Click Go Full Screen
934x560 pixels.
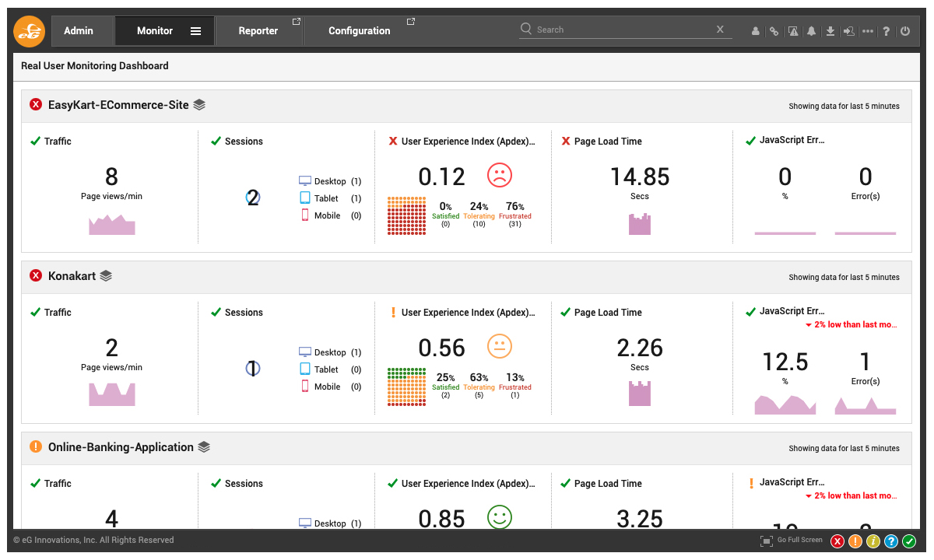(792, 540)
